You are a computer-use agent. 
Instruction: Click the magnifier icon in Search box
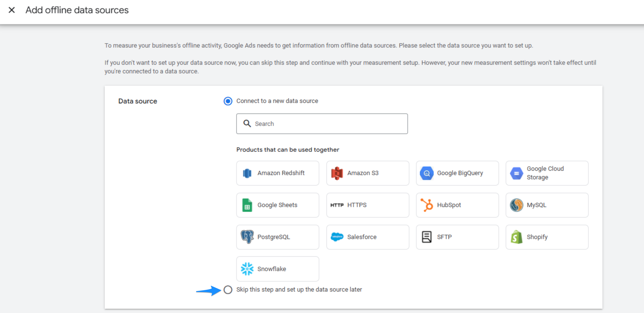[x=247, y=124]
